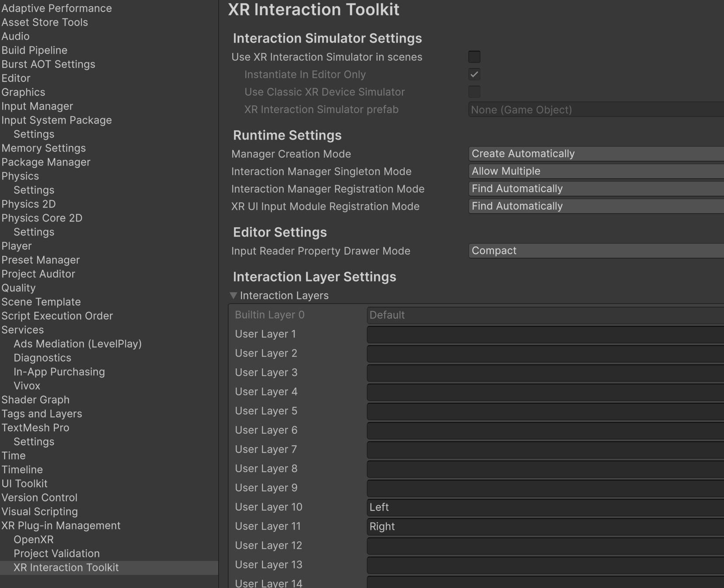Viewport: 724px width, 588px height.
Task: Open Project Validation settings page
Action: tap(57, 553)
